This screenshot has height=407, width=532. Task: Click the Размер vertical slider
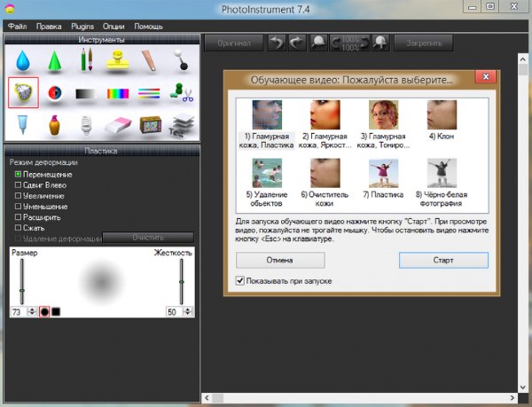point(22,281)
